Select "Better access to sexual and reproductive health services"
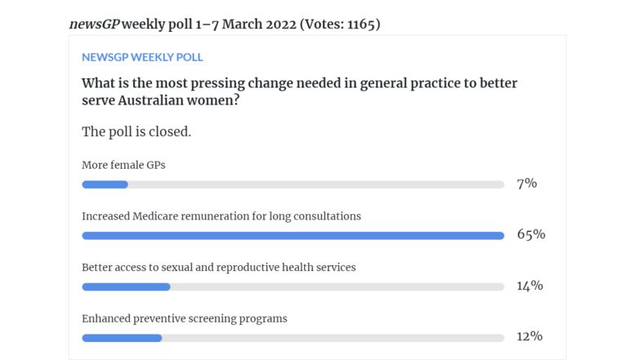The width and height of the screenshot is (621, 364). [x=218, y=267]
